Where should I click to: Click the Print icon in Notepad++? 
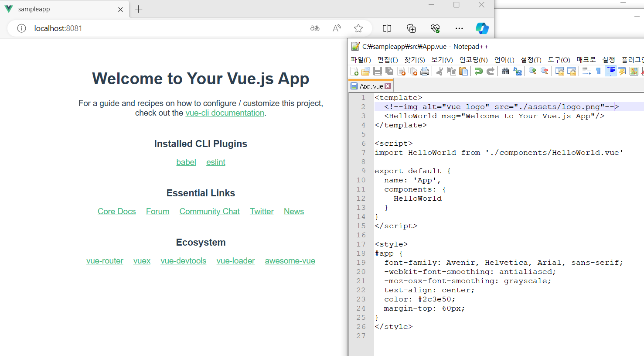(x=425, y=71)
